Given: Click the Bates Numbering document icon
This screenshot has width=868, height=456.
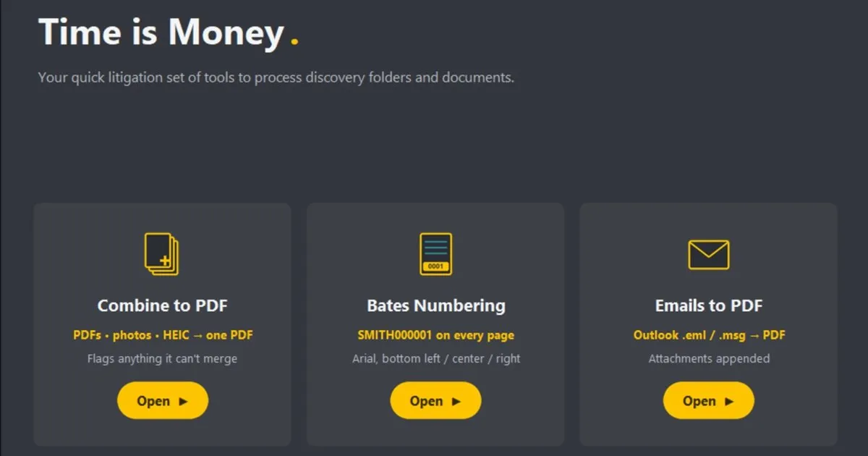Looking at the screenshot, I should click(435, 253).
